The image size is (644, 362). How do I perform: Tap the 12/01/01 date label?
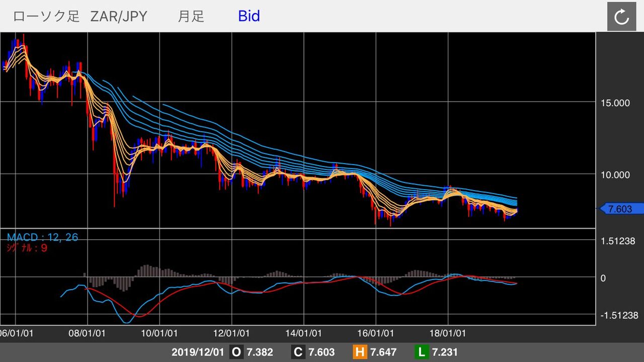click(x=232, y=333)
